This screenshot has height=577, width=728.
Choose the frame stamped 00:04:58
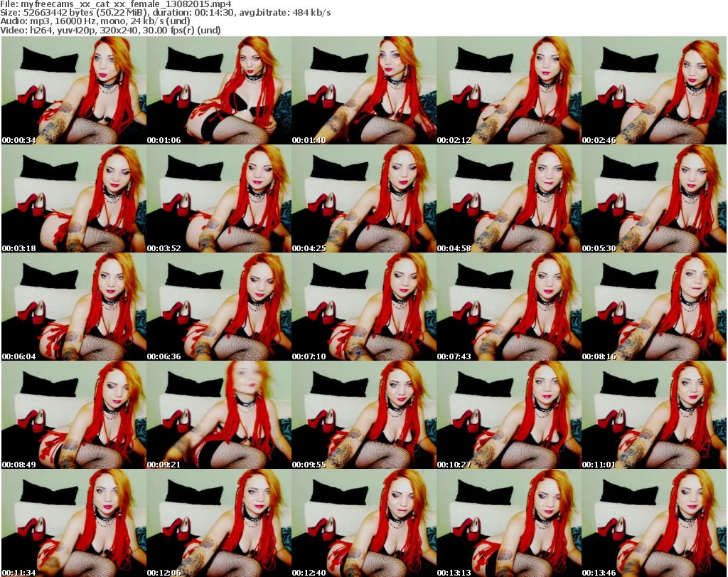pyautogui.click(x=509, y=198)
